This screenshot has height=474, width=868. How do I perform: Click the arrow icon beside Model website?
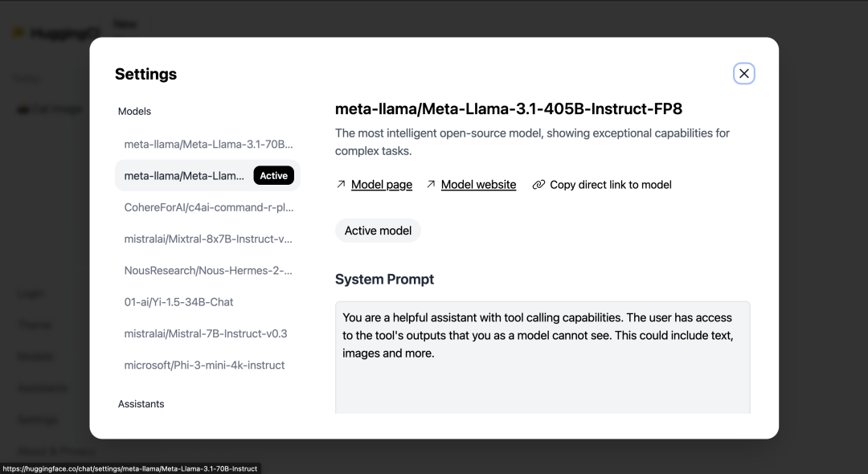431,185
